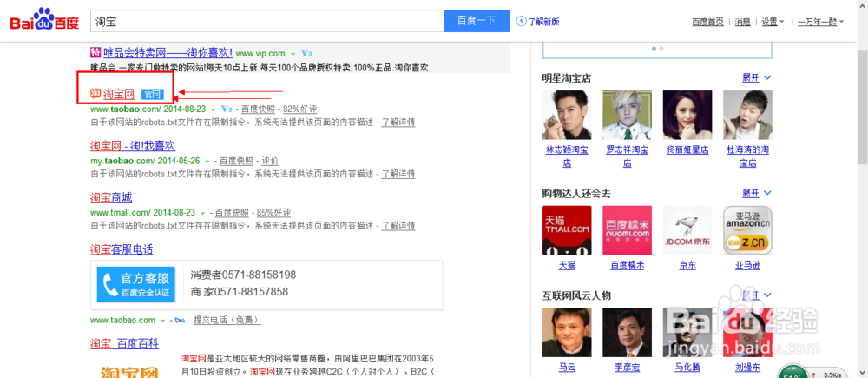Click the 百度一下 search button
868x378 pixels.
tap(476, 21)
